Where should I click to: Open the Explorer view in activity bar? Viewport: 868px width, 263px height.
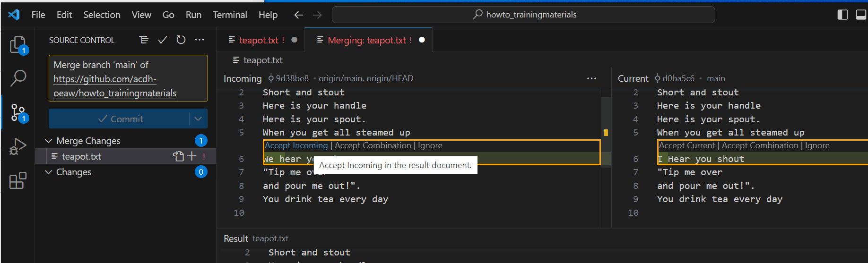pos(18,45)
